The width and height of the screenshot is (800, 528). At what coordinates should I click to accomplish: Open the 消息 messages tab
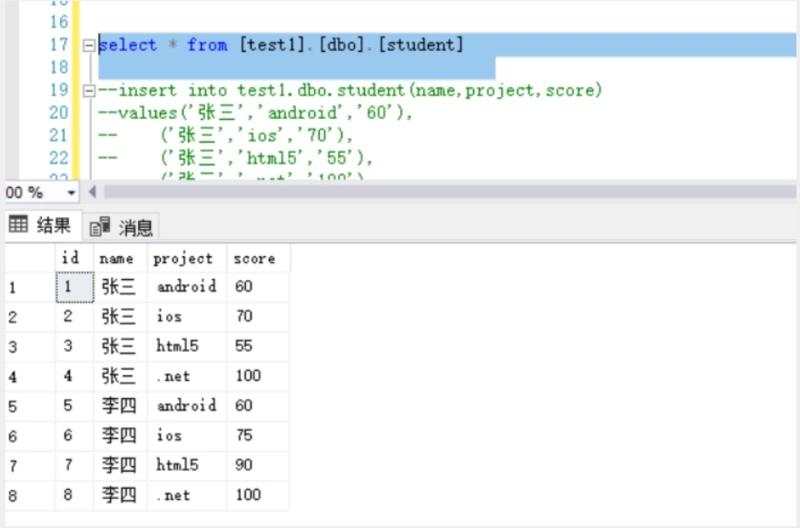point(121,227)
